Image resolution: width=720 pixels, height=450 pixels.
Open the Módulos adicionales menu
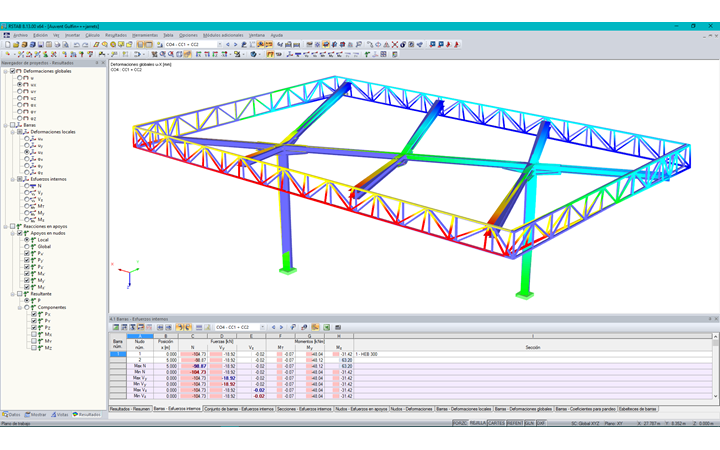[x=223, y=35]
